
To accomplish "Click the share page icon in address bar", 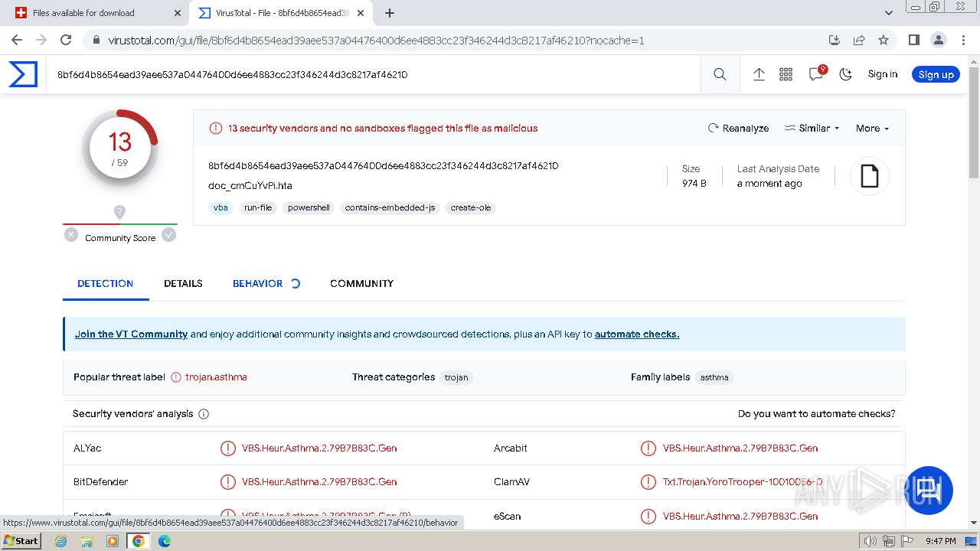I will coord(859,40).
